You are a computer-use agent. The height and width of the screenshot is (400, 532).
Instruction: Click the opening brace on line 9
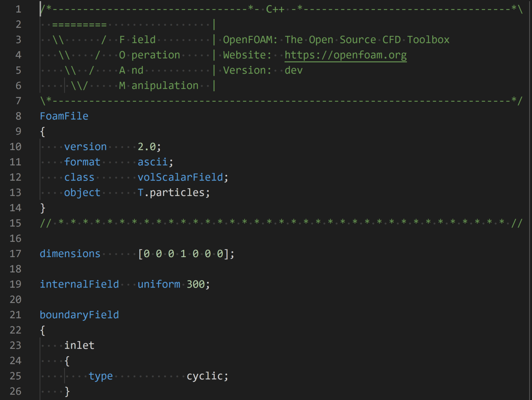43,131
